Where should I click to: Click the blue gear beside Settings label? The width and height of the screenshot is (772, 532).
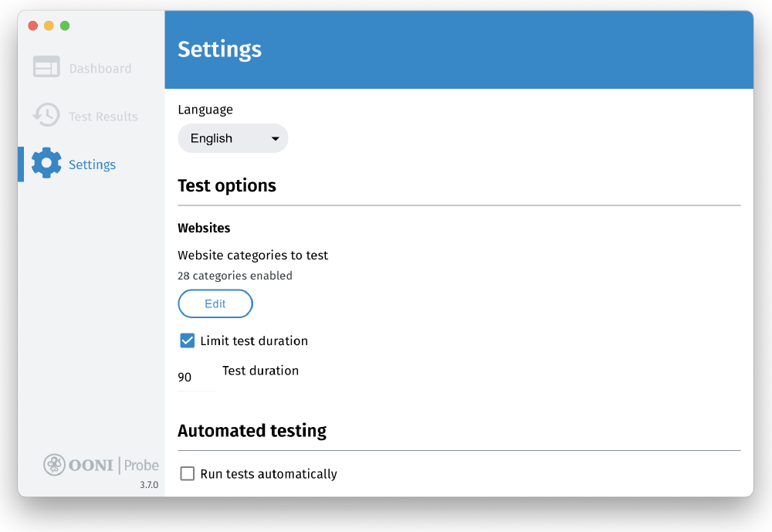46,163
